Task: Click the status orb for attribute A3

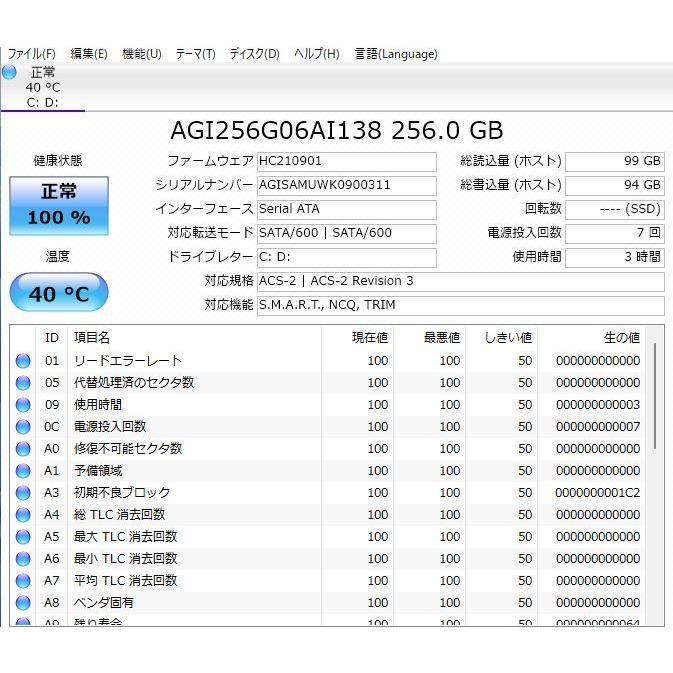Action: coord(23,493)
